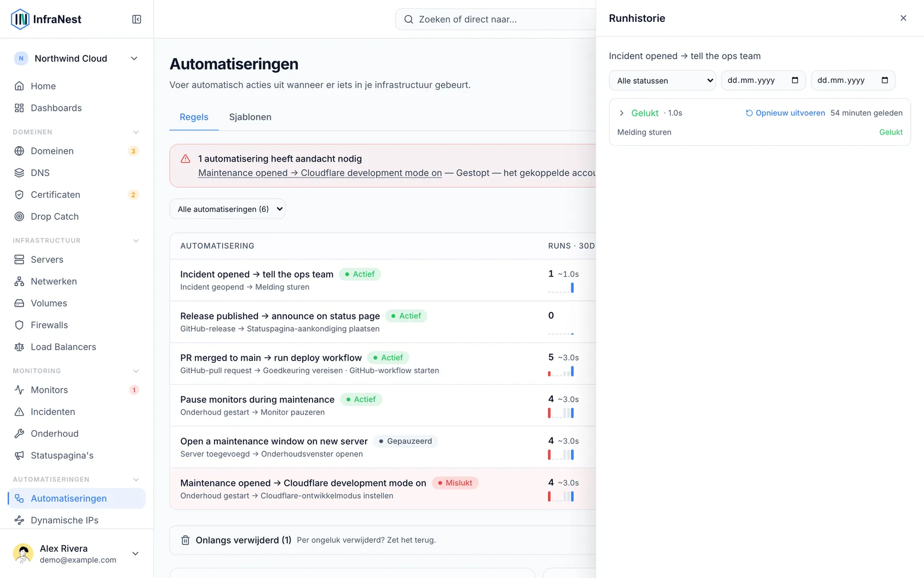Viewport: 924px width, 578px height.
Task: Collapse the AUTOMATISERINGEN sidebar section
Action: coord(136,479)
